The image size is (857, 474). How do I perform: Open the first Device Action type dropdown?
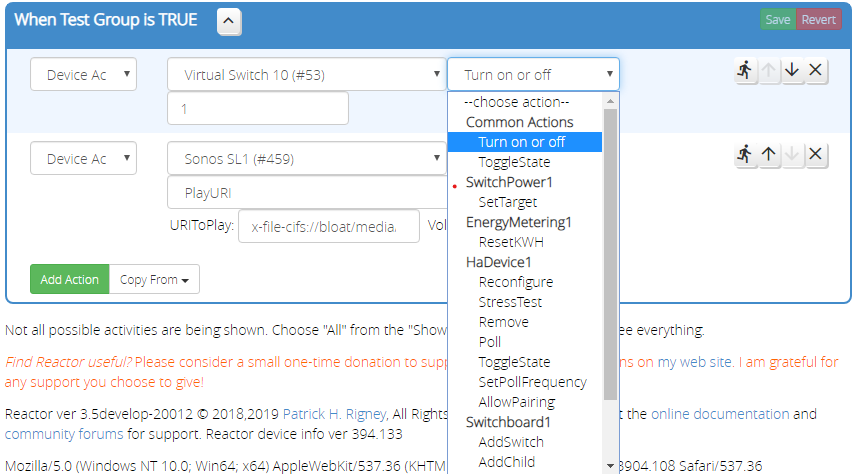pyautogui.click(x=83, y=74)
